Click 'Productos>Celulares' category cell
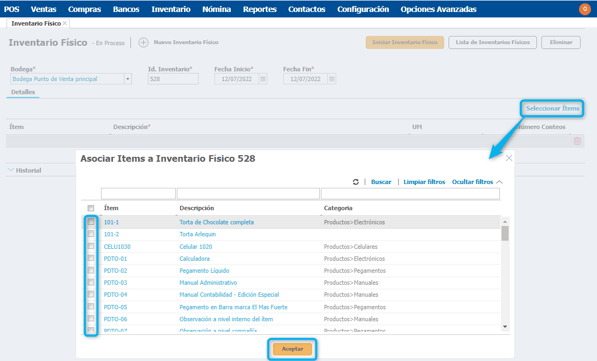This screenshot has width=597, height=361. [350, 246]
